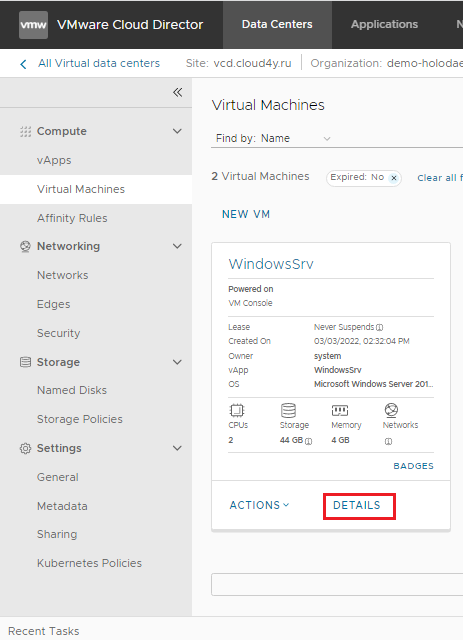Click the Networking globe icon
The width and height of the screenshot is (463, 640).
coord(25,246)
